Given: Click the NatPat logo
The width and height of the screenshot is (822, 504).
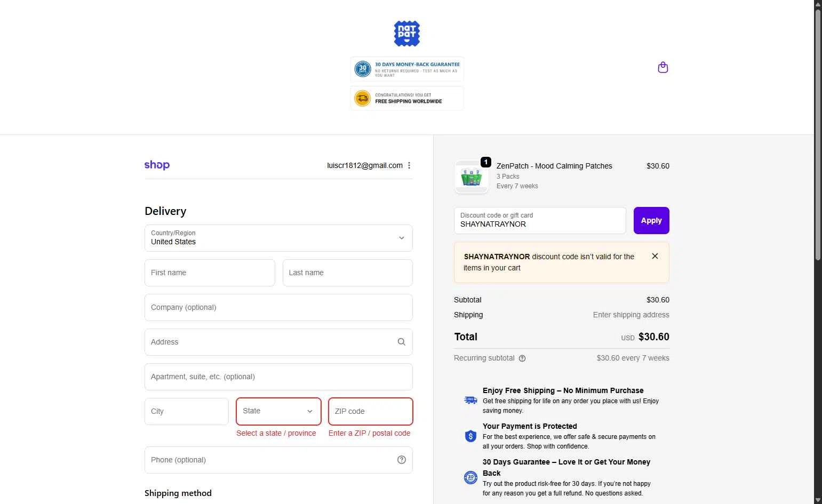Looking at the screenshot, I should [x=407, y=34].
